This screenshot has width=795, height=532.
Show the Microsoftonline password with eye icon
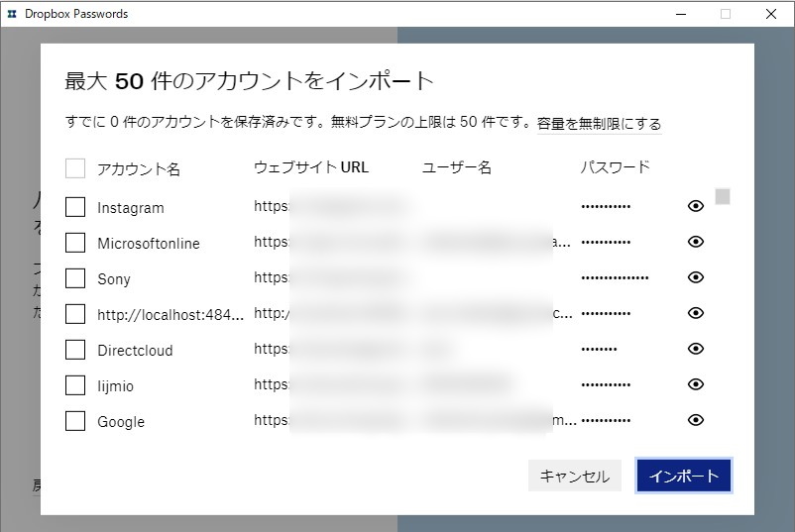(696, 242)
